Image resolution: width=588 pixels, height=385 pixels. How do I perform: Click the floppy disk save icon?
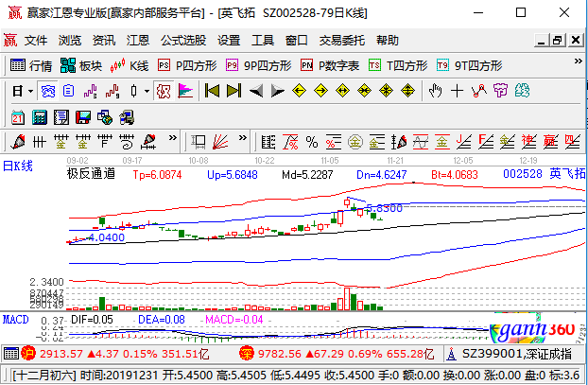pyautogui.click(x=85, y=116)
